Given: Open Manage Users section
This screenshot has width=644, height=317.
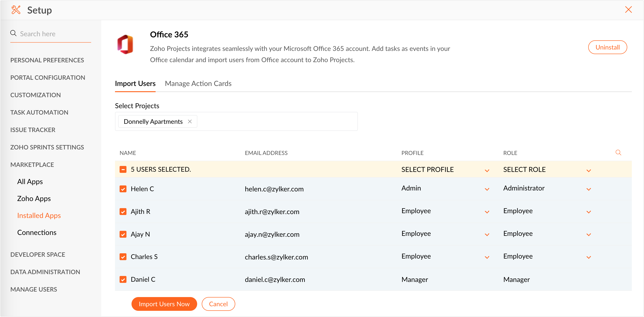Looking at the screenshot, I should 34,289.
